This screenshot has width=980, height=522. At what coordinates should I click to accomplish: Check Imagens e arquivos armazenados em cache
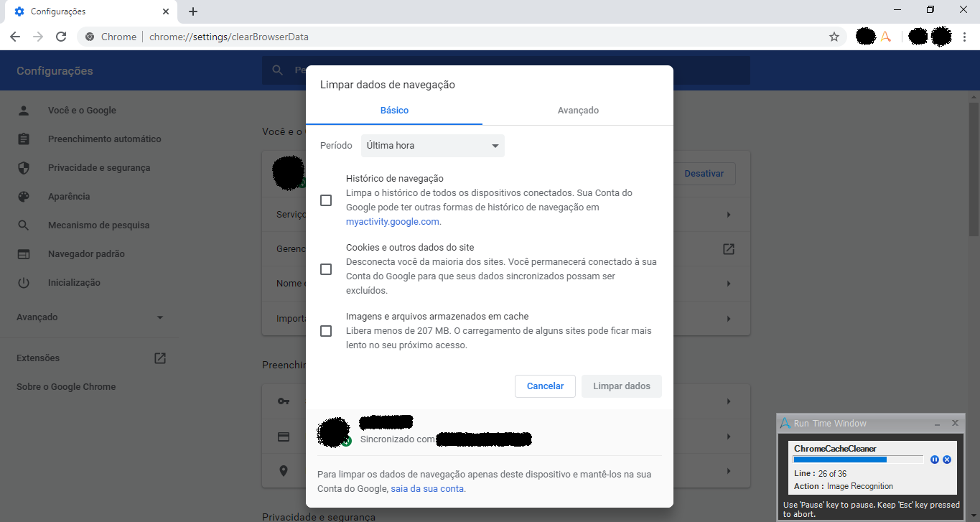click(x=326, y=331)
